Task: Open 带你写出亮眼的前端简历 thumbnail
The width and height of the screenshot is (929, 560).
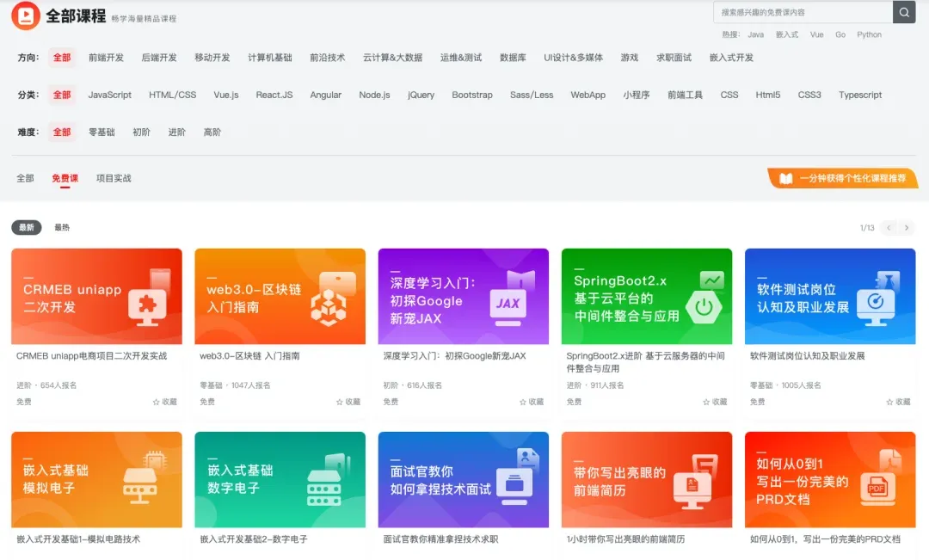Action: pyautogui.click(x=646, y=479)
